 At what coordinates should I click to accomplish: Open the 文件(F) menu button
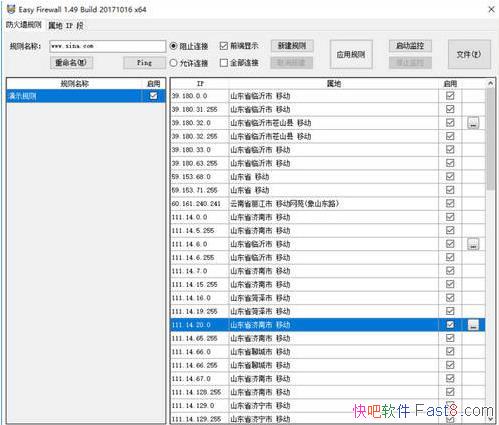coord(469,55)
